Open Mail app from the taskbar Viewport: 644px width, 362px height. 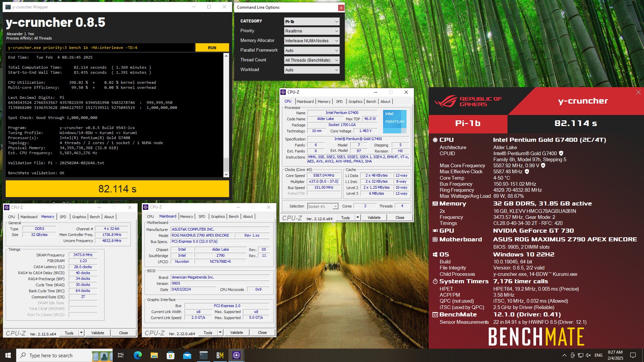[187, 355]
